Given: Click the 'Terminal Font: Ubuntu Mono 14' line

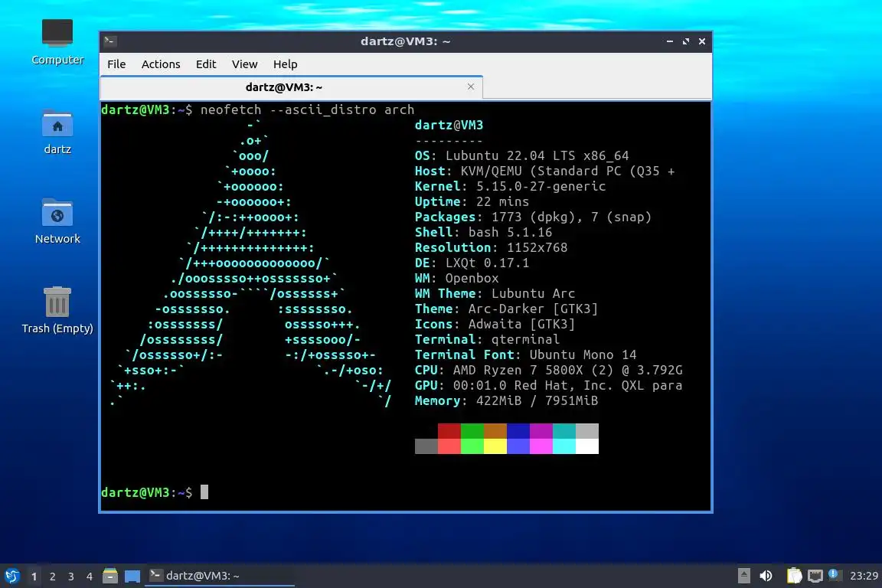Looking at the screenshot, I should pos(525,355).
